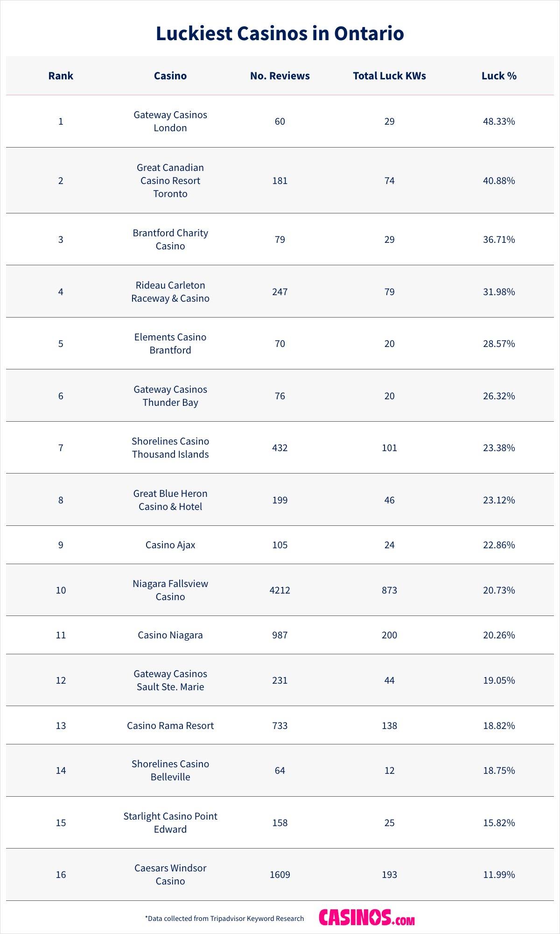Select the Gateway Casinos London name
The width and height of the screenshot is (560, 934).
coord(170,121)
